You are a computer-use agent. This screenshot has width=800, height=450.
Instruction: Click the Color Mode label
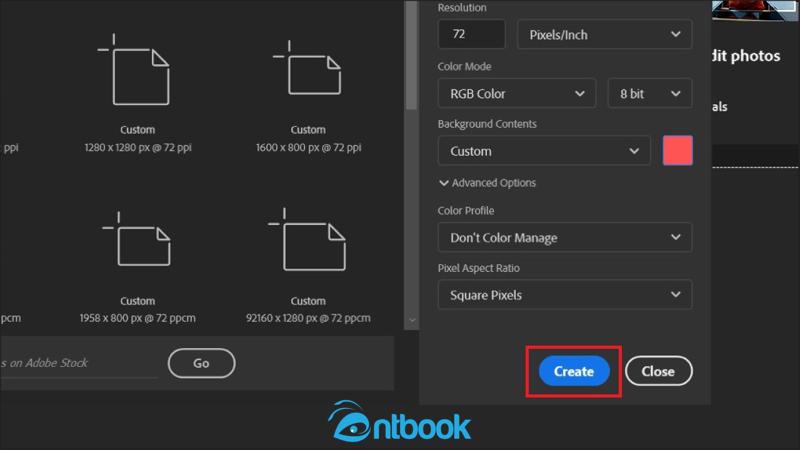pyautogui.click(x=464, y=66)
